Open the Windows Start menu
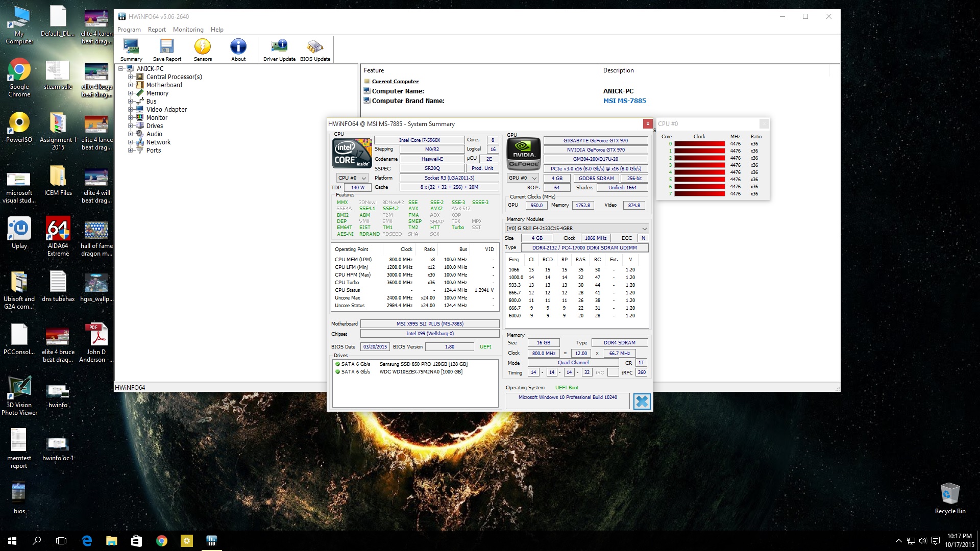The width and height of the screenshot is (980, 551). tap(12, 541)
